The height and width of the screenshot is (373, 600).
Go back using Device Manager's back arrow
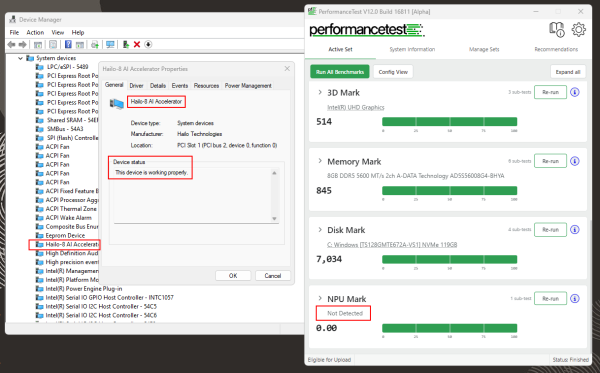11,45
